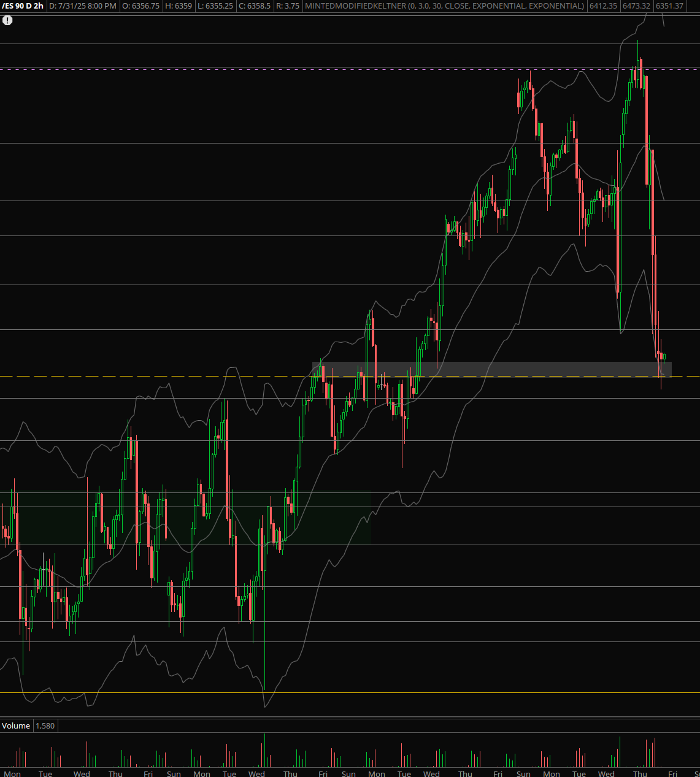Screen dimensions: 700x777
Task: Click the volume value 1,580
Action: (45, 725)
